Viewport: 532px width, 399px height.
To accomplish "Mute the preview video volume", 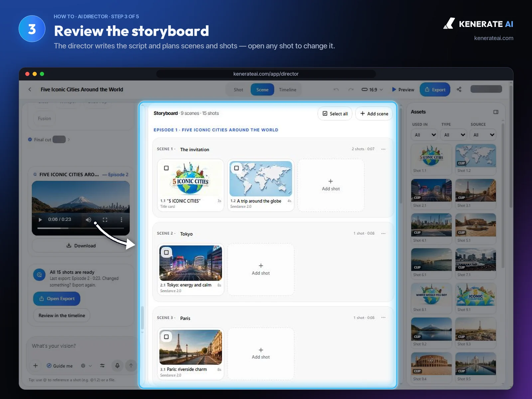I will (88, 219).
